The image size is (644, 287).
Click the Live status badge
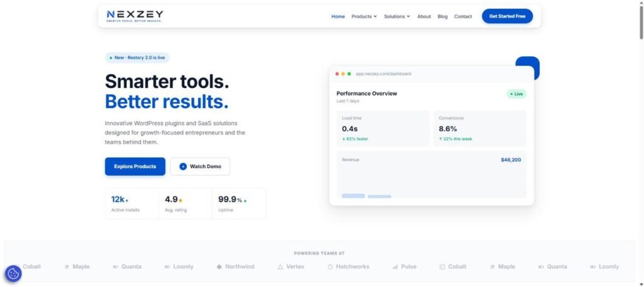click(x=516, y=94)
